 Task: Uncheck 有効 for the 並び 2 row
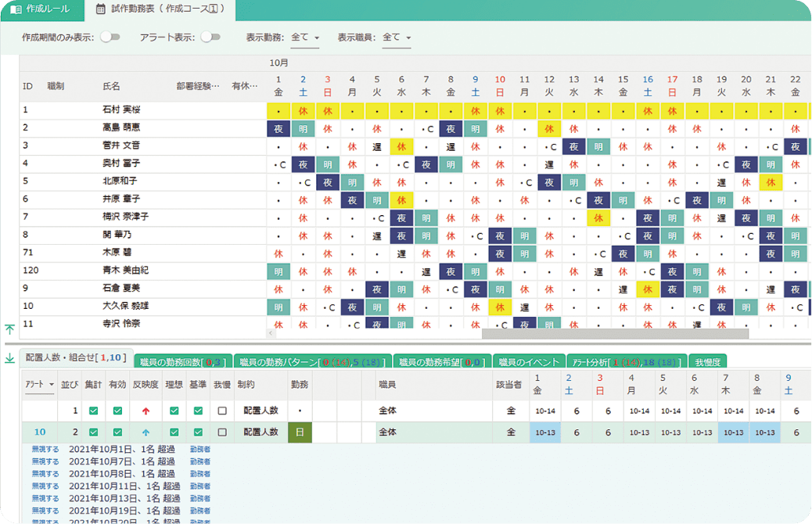click(x=117, y=432)
